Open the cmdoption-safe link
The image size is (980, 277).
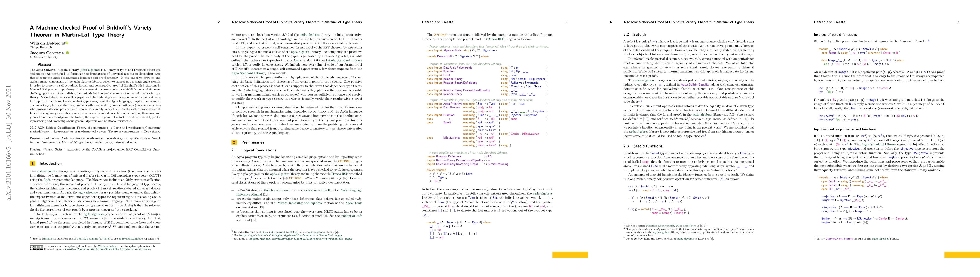pos(351,216)
